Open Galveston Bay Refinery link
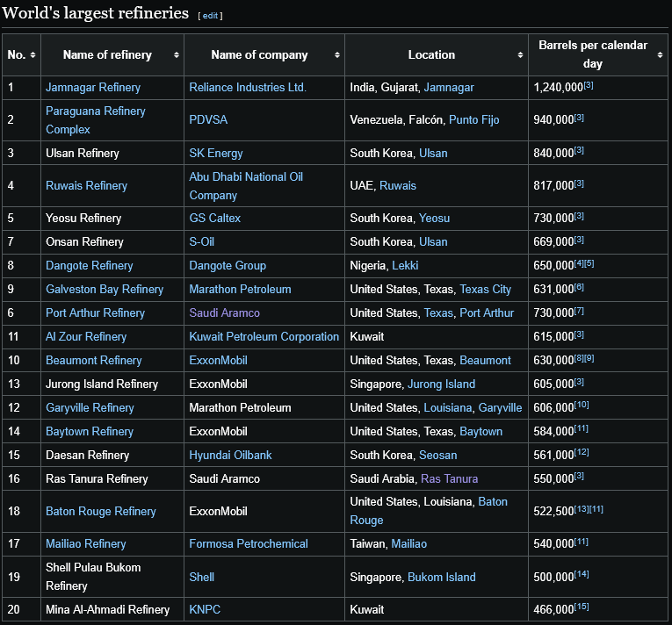The width and height of the screenshot is (672, 625). (x=105, y=289)
